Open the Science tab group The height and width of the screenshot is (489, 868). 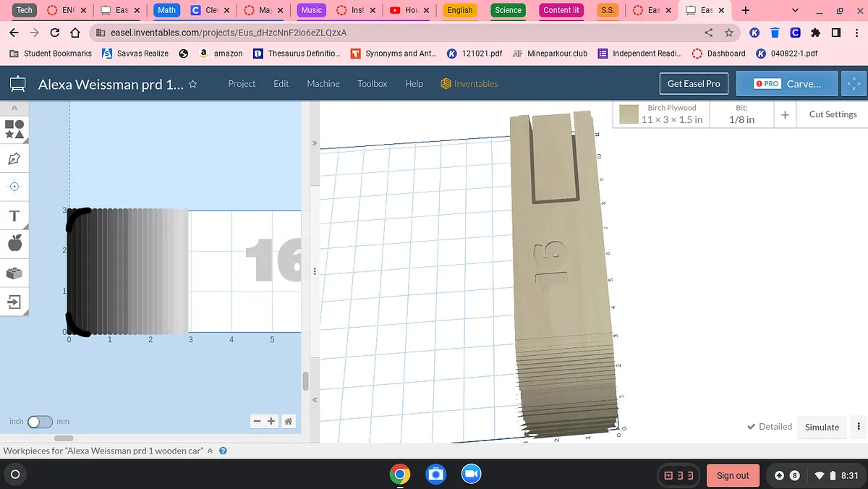pos(508,10)
